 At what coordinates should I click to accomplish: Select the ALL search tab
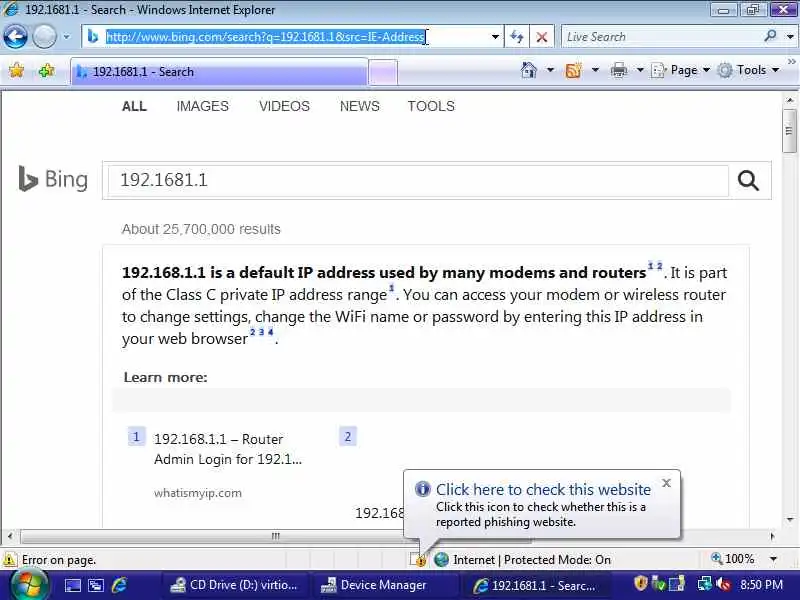point(134,106)
